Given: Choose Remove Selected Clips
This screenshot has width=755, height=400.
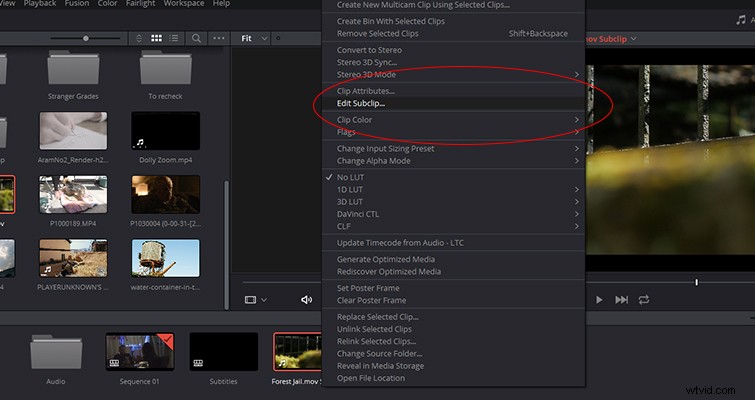Looking at the screenshot, I should [x=454, y=34].
